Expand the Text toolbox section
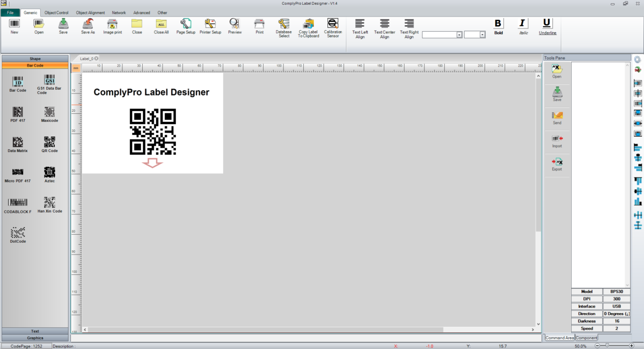 click(x=35, y=331)
